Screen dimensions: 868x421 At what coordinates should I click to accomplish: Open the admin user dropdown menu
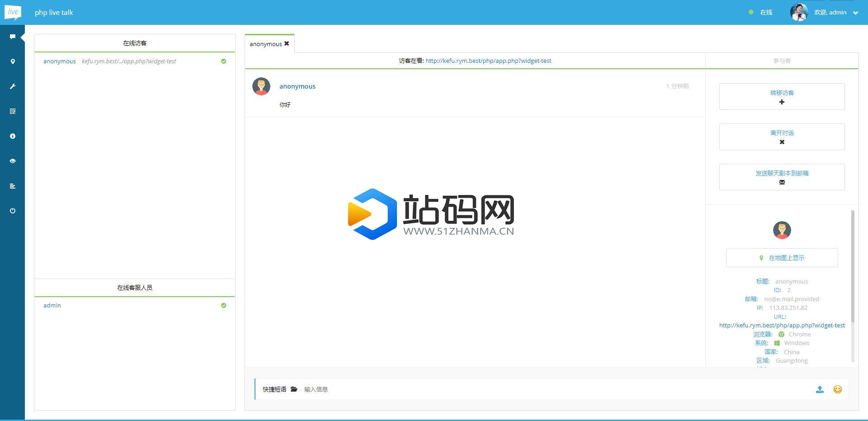(855, 13)
